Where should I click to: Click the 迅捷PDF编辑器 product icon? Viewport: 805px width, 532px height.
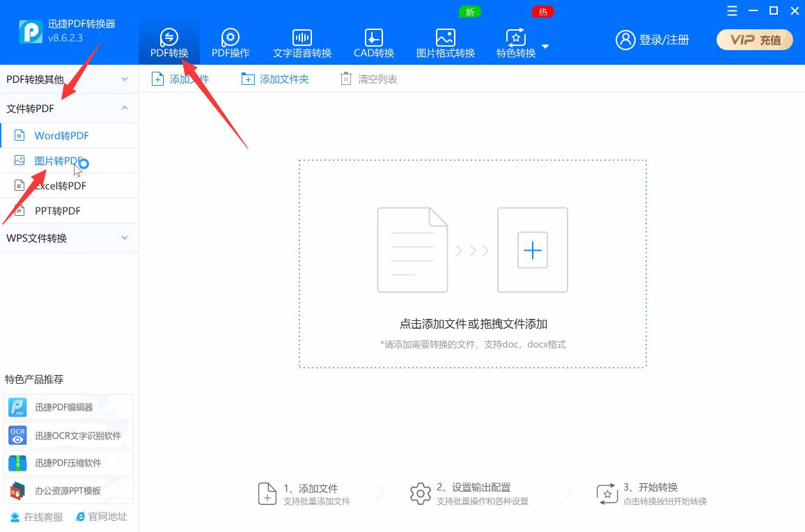(17, 407)
